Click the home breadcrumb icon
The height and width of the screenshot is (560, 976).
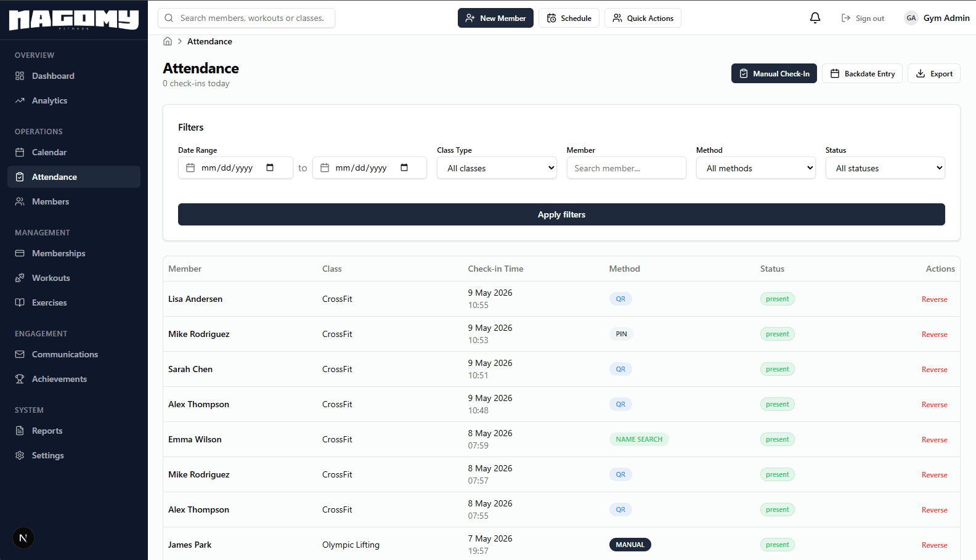tap(168, 41)
